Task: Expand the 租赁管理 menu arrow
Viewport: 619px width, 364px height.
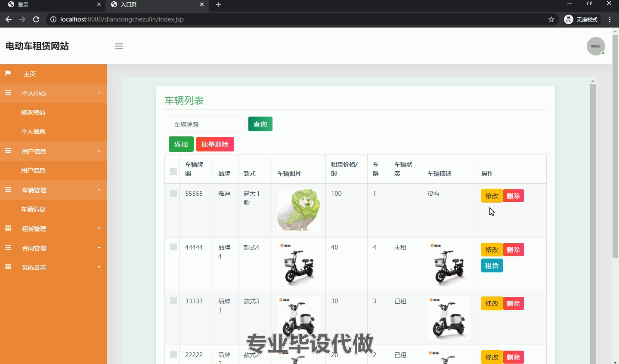Action: tap(99, 228)
